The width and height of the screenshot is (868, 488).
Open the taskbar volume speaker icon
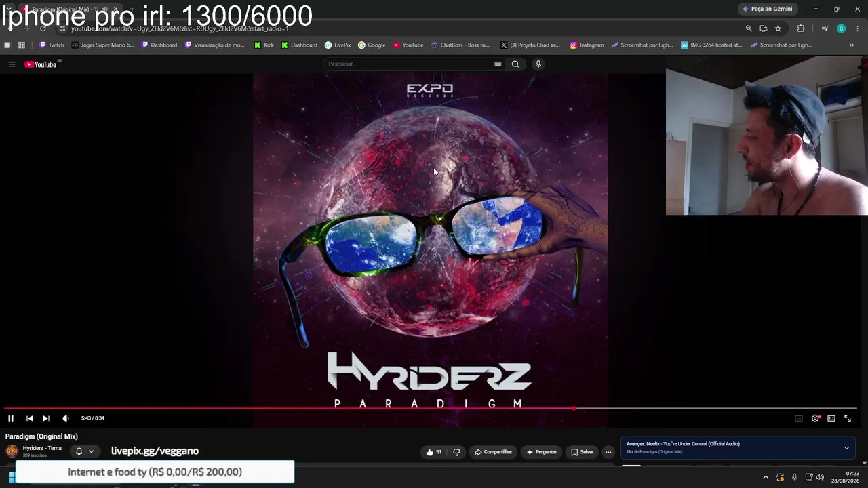tap(821, 477)
